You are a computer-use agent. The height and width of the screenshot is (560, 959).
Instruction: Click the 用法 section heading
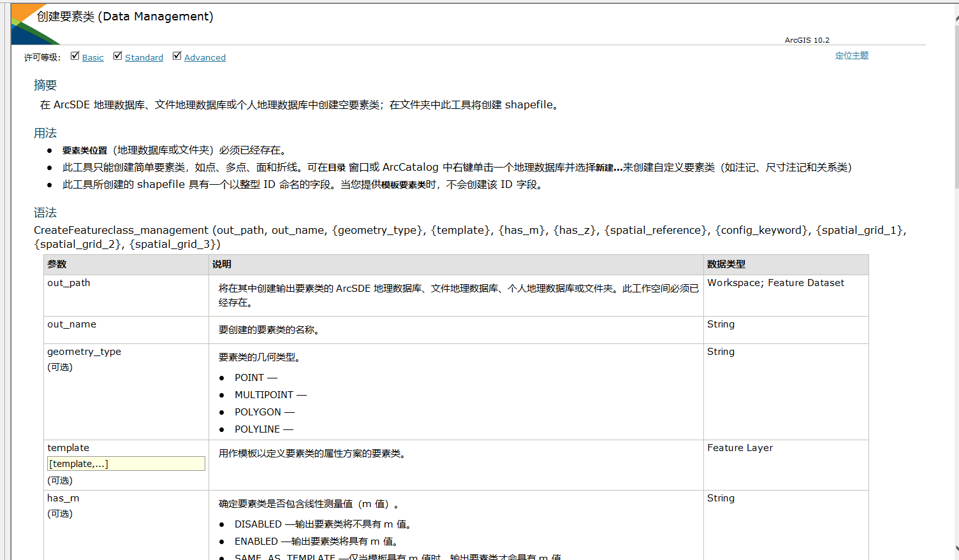(45, 133)
